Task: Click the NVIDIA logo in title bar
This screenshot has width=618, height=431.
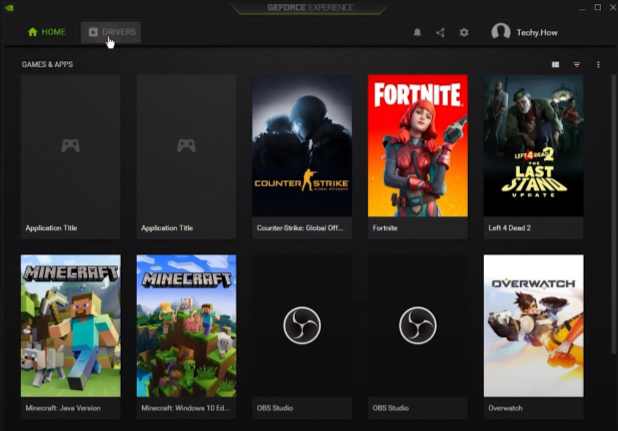Action: (x=9, y=7)
